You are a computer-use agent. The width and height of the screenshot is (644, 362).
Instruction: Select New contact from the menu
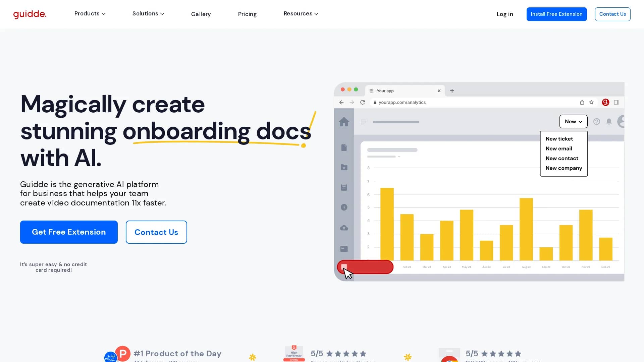(x=562, y=158)
